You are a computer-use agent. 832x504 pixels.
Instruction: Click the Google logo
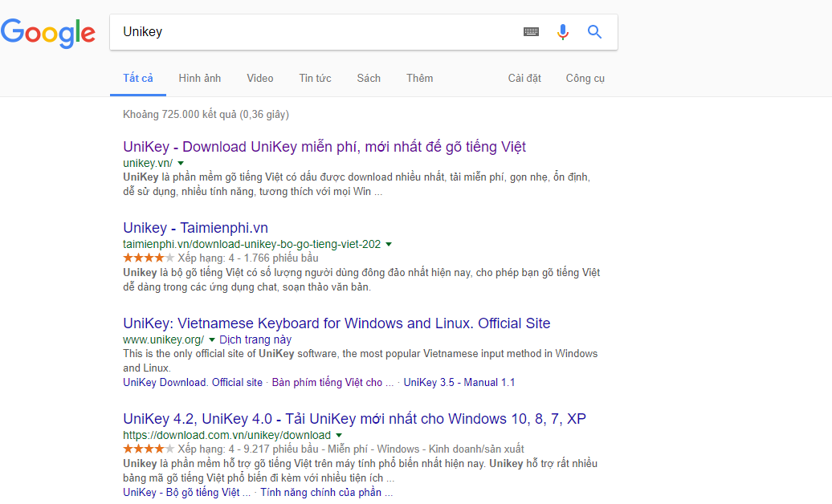47,33
